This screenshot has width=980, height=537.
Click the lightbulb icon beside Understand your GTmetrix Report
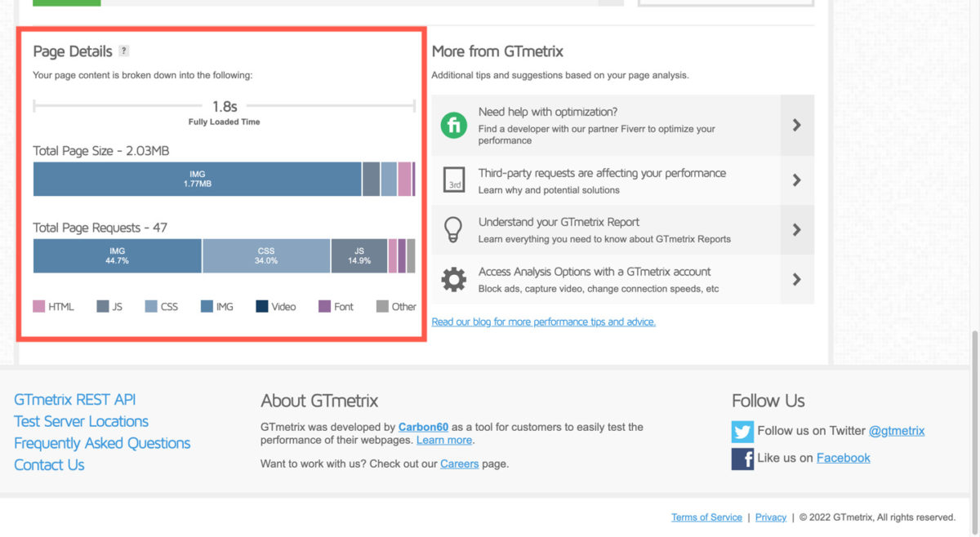click(453, 229)
